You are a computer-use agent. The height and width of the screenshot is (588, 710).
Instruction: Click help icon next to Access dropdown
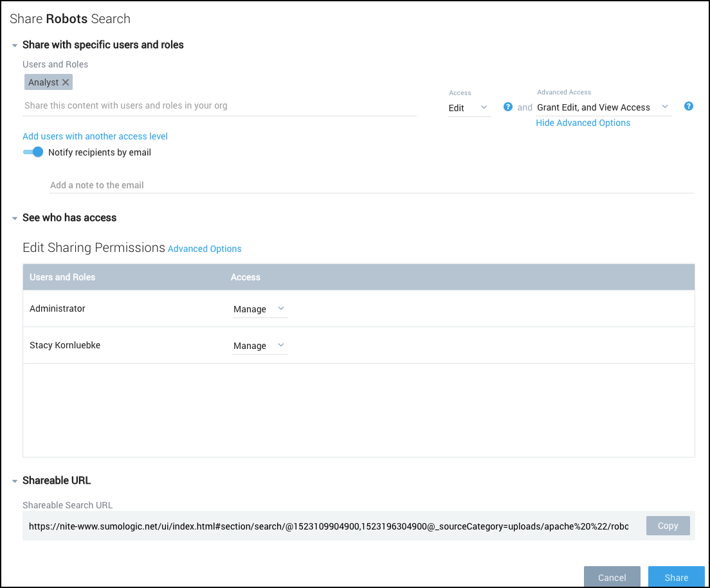point(508,107)
